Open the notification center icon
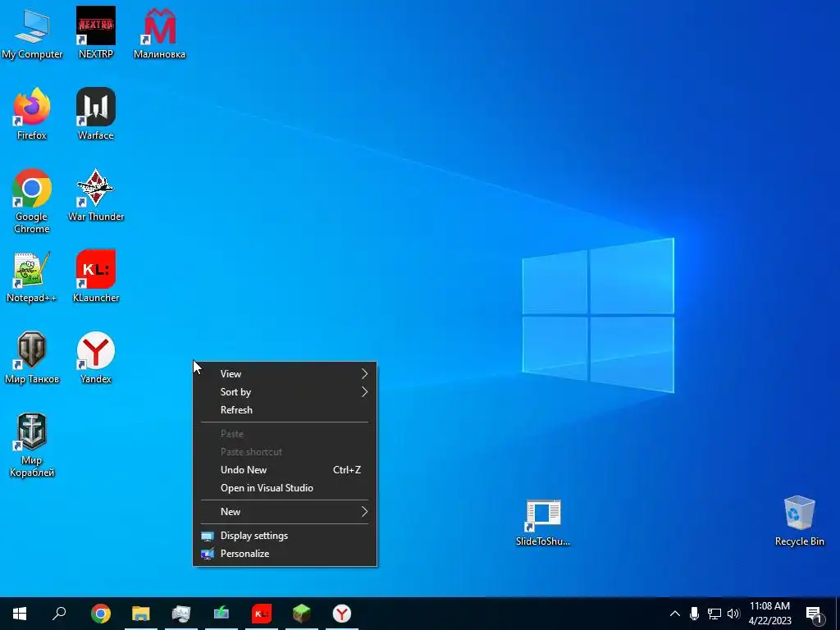This screenshot has height=630, width=840. point(815,614)
